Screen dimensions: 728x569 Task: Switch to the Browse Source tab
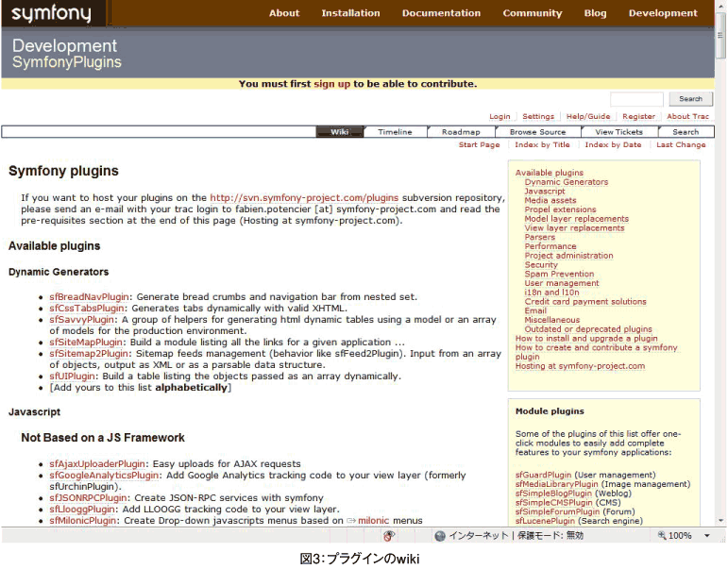click(x=537, y=132)
